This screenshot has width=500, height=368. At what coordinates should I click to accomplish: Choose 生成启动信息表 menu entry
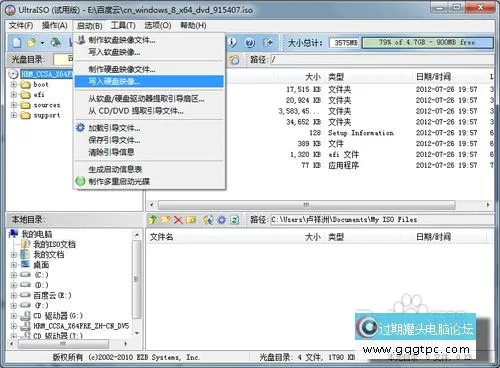click(149, 169)
